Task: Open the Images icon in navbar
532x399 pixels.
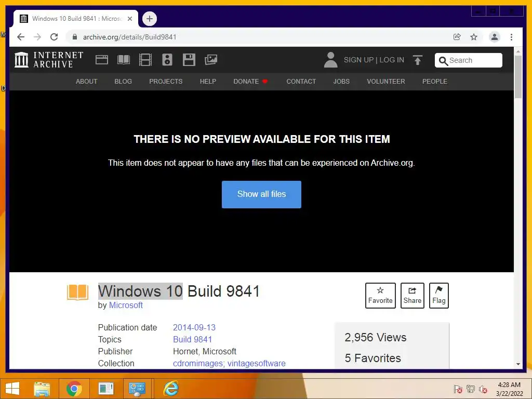Action: tap(211, 60)
